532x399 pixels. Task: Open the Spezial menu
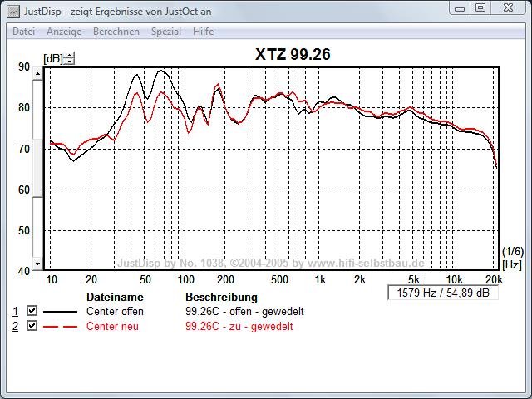pos(166,32)
